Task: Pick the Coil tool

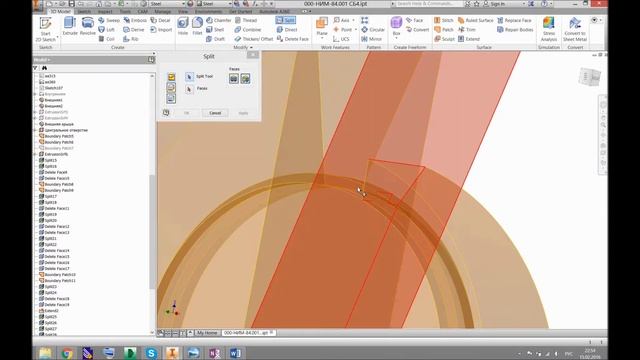Action: (106, 39)
